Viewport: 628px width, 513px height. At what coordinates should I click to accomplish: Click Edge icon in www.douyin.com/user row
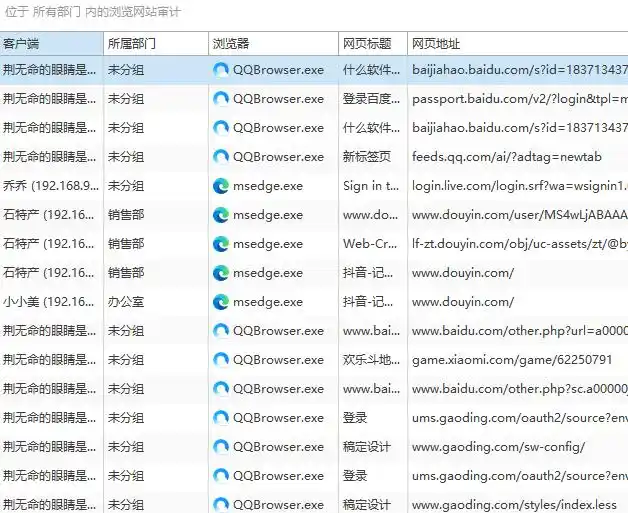click(221, 215)
